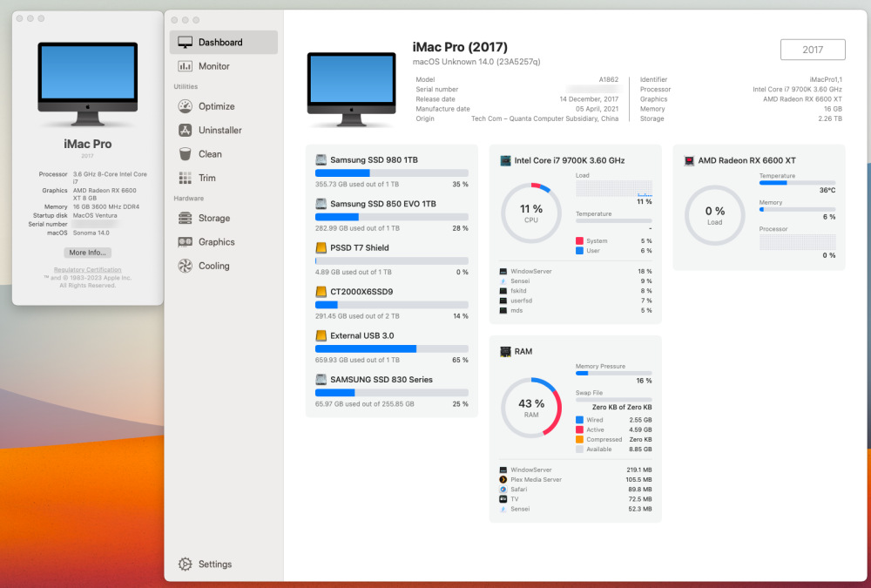Viewport: 871px width, 588px height.
Task: Click the fskitd process icon
Action: click(x=503, y=291)
